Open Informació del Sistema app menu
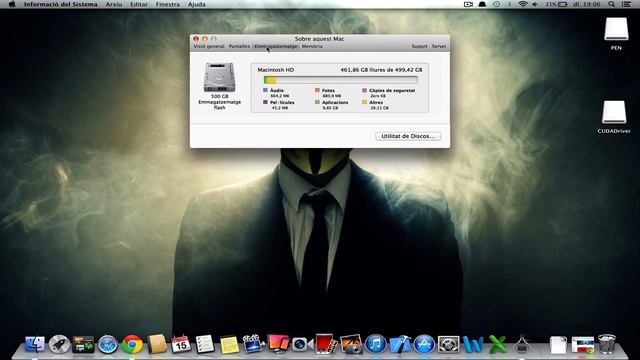Viewport: 640px width, 360px height. click(x=60, y=4)
